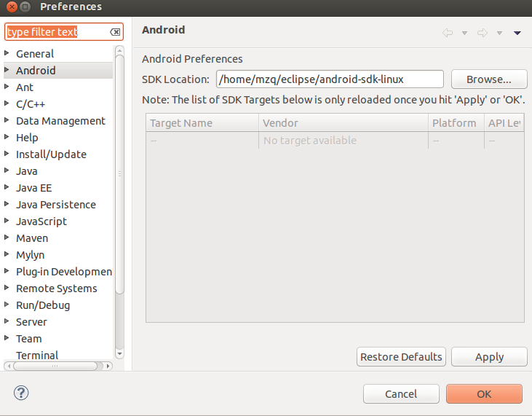Viewport: 532px width, 416px height.
Task: Open Install/Update preferences
Action: tap(51, 154)
